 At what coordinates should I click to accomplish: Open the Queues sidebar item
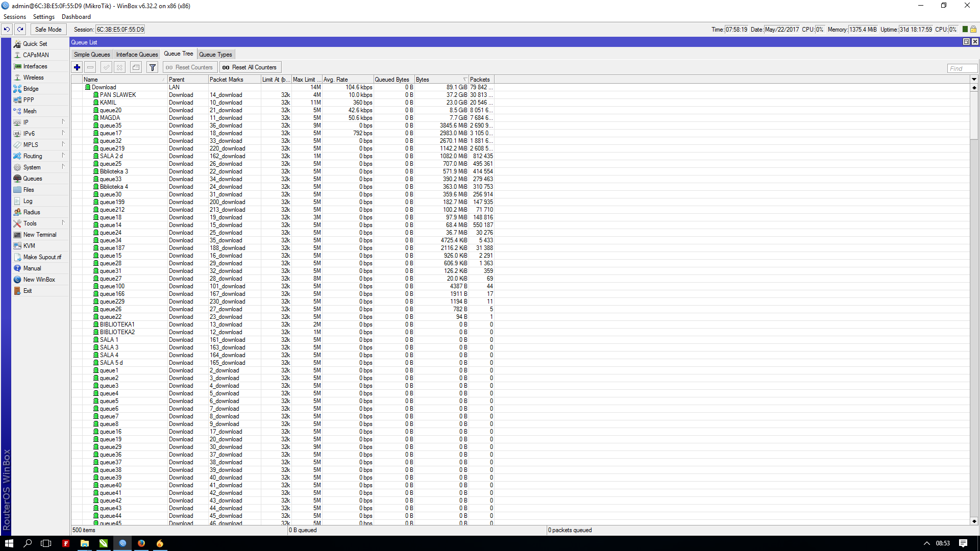(32, 179)
